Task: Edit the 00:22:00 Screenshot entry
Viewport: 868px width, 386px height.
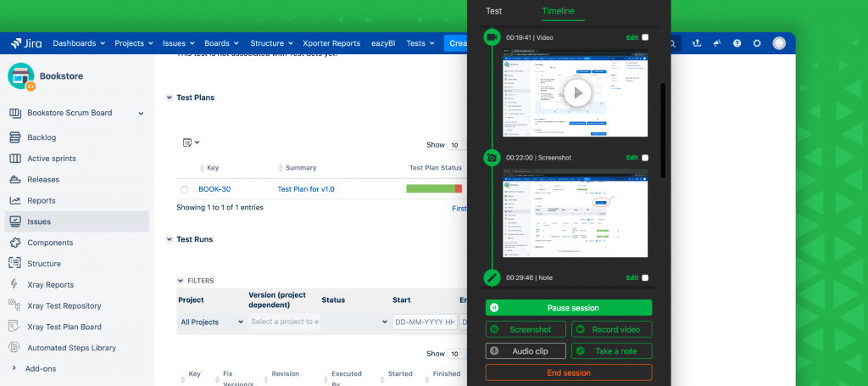Action: click(x=632, y=158)
